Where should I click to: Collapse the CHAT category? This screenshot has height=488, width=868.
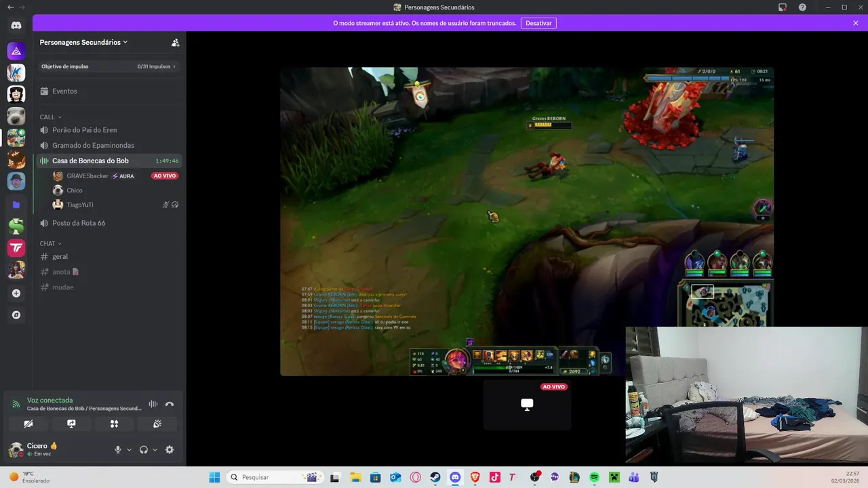pos(50,243)
